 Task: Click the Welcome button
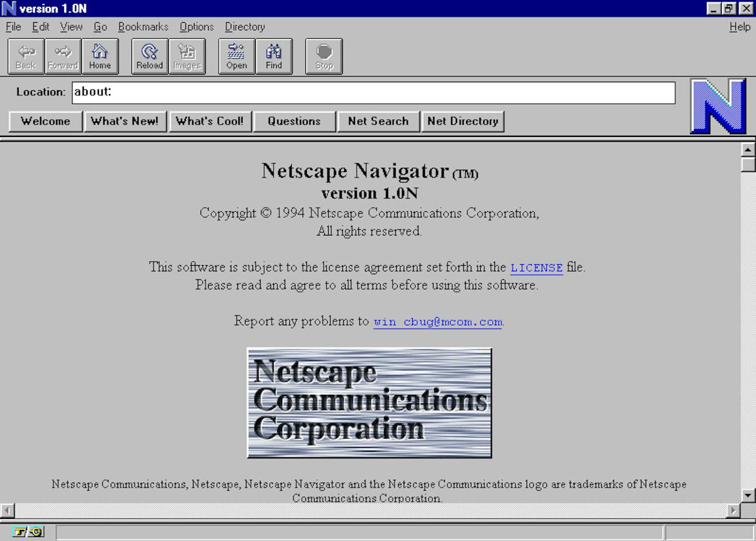(45, 121)
